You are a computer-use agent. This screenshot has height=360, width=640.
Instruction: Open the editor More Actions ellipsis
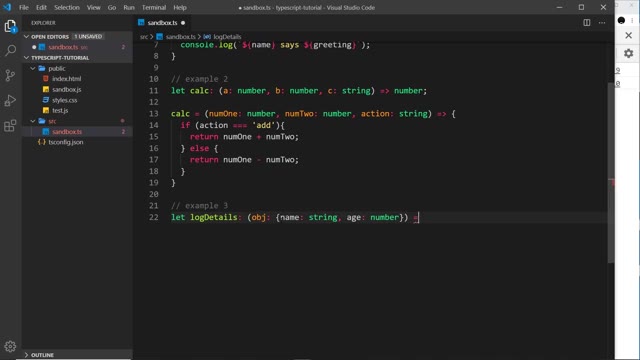pyautogui.click(x=602, y=23)
